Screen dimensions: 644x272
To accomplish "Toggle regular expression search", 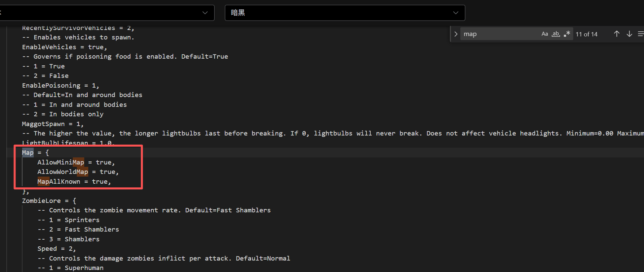I will [567, 34].
